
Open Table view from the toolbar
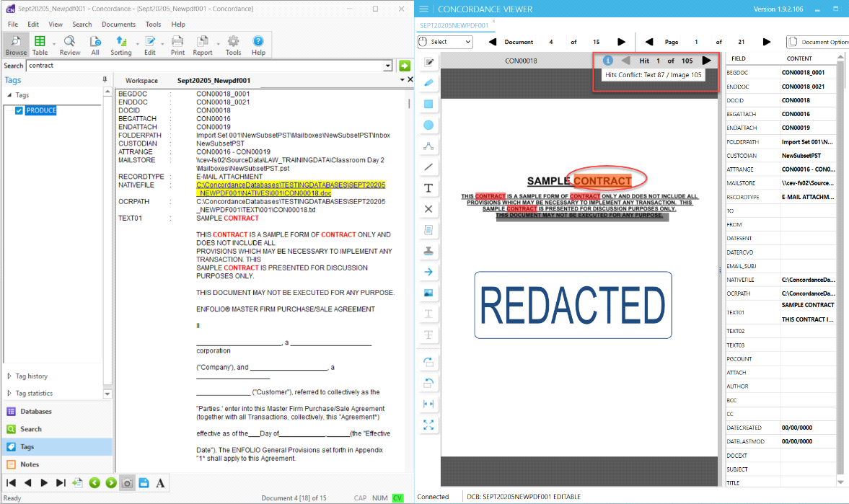click(40, 45)
